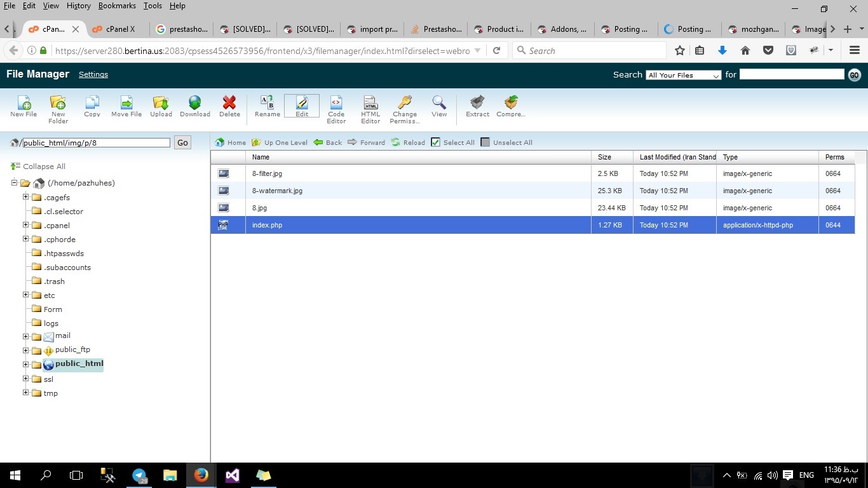868x488 pixels.
Task: Click Collapse All in folder tree
Action: 38,166
